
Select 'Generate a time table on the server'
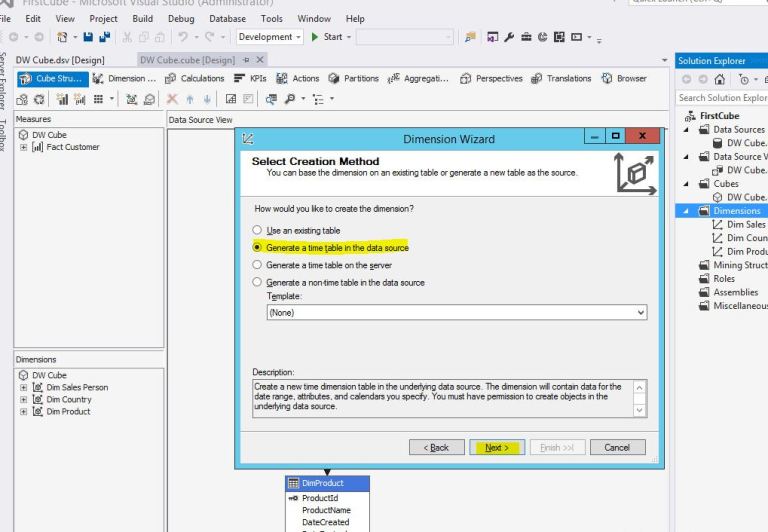(x=257, y=265)
